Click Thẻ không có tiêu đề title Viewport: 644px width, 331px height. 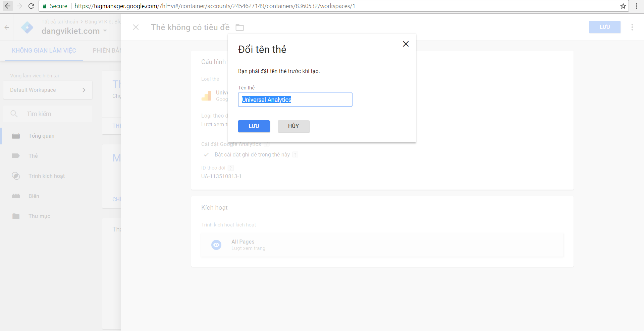click(190, 27)
